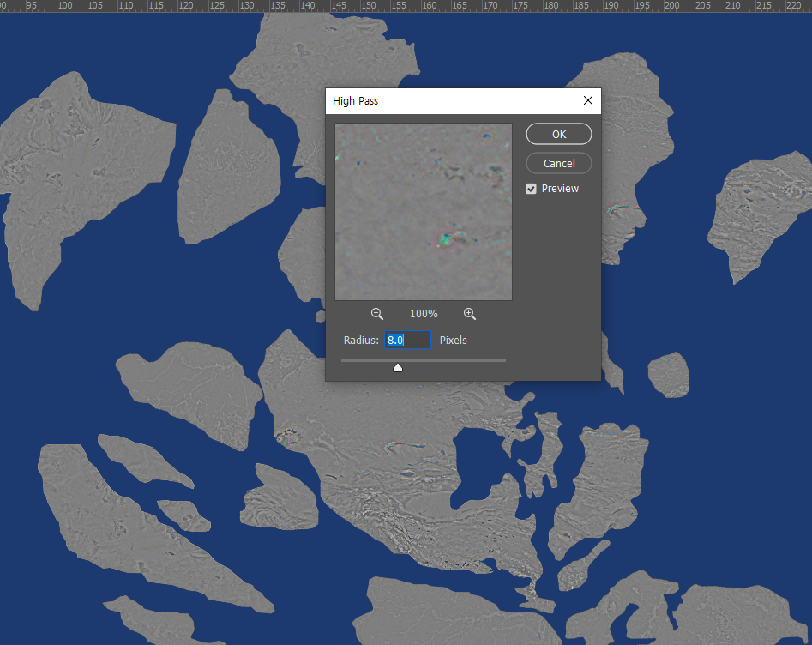Click the High Pass preview thumbnail

click(424, 212)
